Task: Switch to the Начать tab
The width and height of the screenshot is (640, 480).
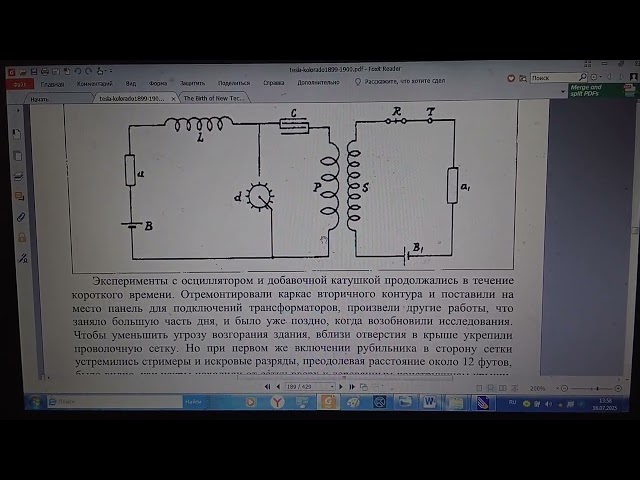Action: [x=57, y=99]
